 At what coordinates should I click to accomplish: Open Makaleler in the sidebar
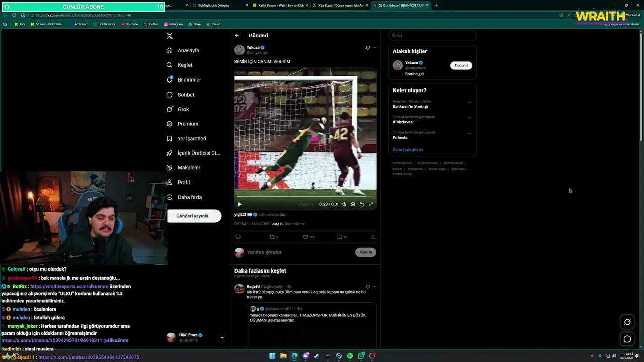(183, 168)
